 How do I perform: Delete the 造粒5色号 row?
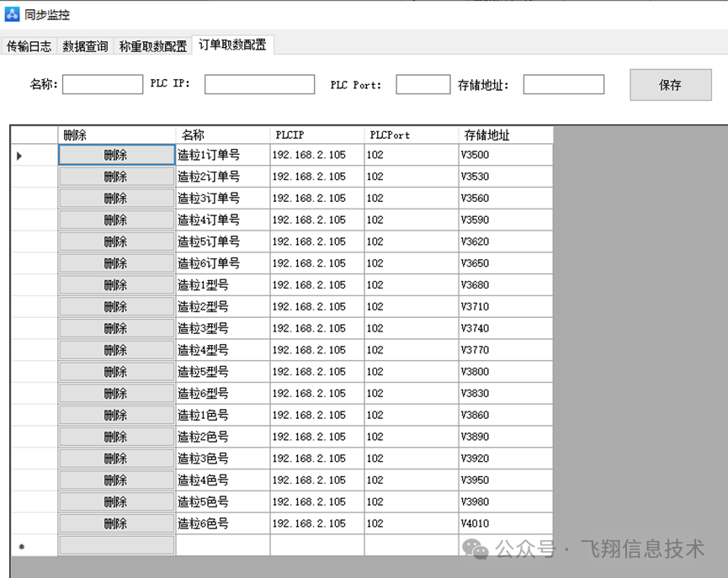(116, 501)
